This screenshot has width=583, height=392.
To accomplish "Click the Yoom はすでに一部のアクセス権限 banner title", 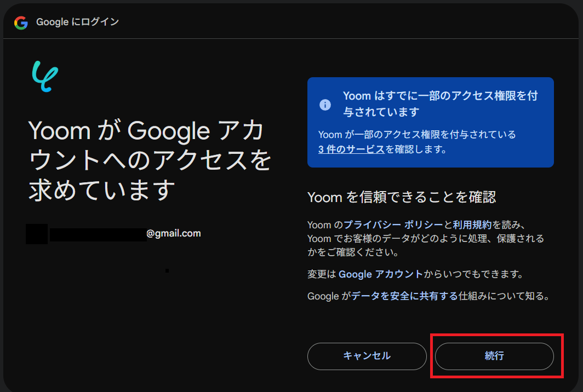I will [x=440, y=103].
